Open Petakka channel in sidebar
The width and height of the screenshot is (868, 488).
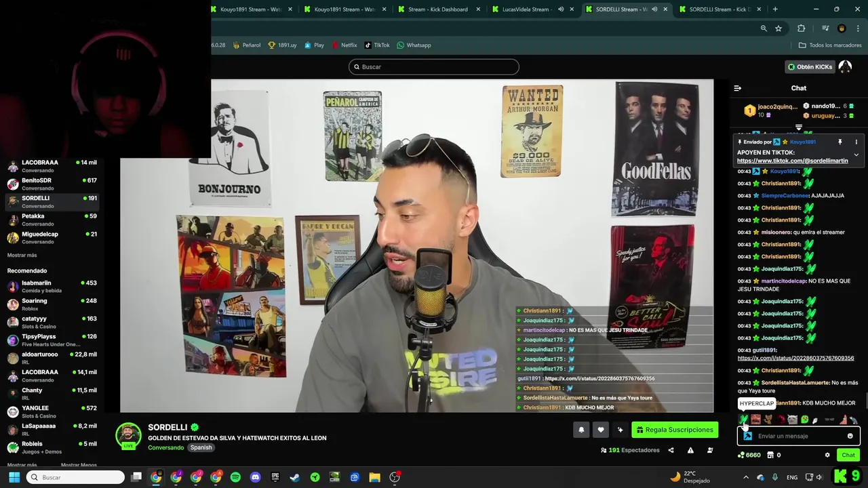(53, 220)
